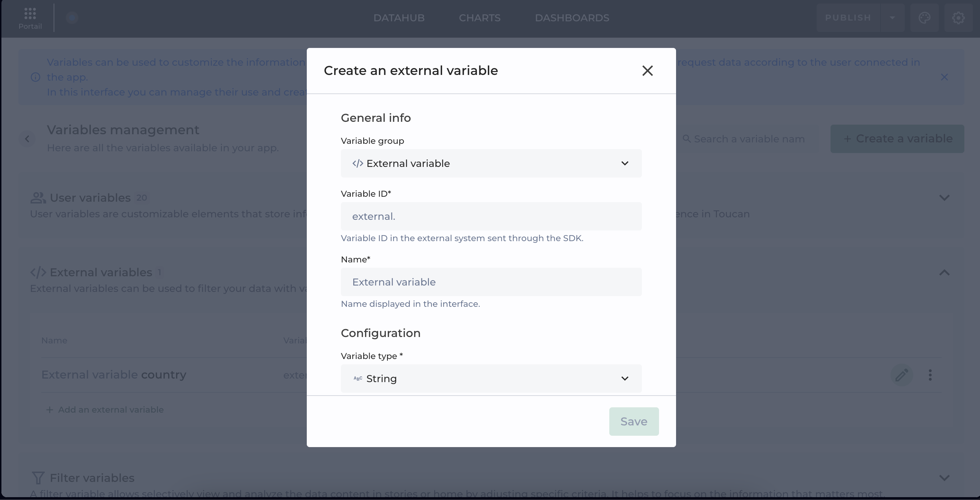Open the theme palette icon
The height and width of the screenshot is (500, 980).
pyautogui.click(x=924, y=18)
